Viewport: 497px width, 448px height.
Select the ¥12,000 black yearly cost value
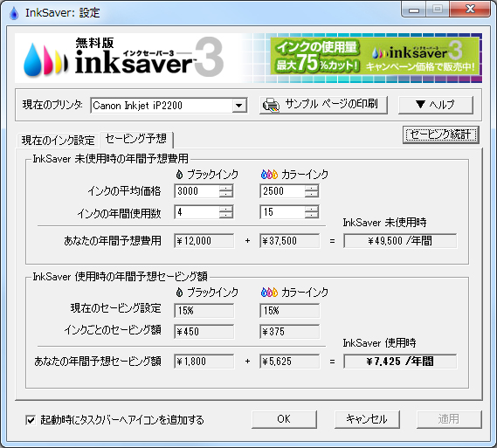204,241
